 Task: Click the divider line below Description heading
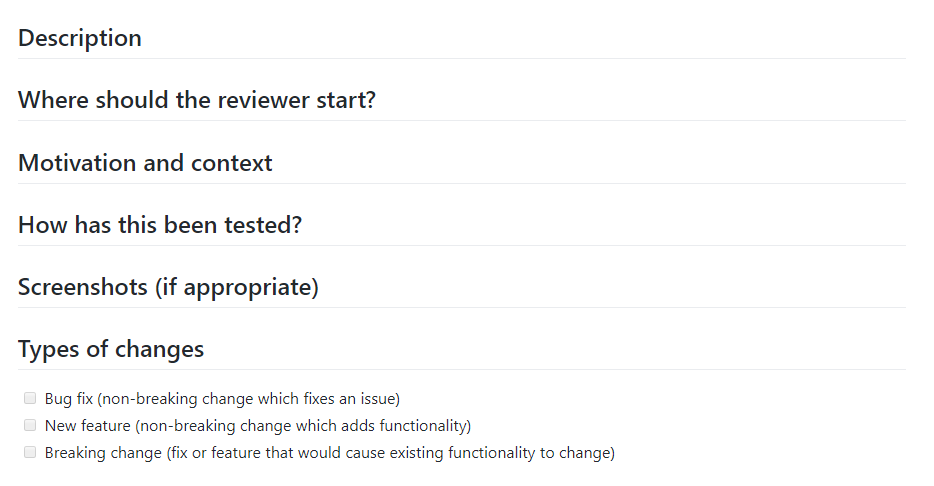point(462,58)
